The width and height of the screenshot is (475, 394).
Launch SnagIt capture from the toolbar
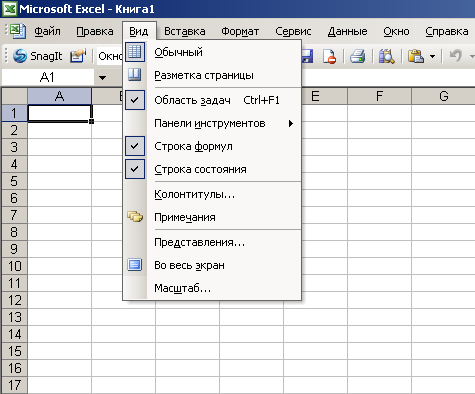tap(38, 56)
